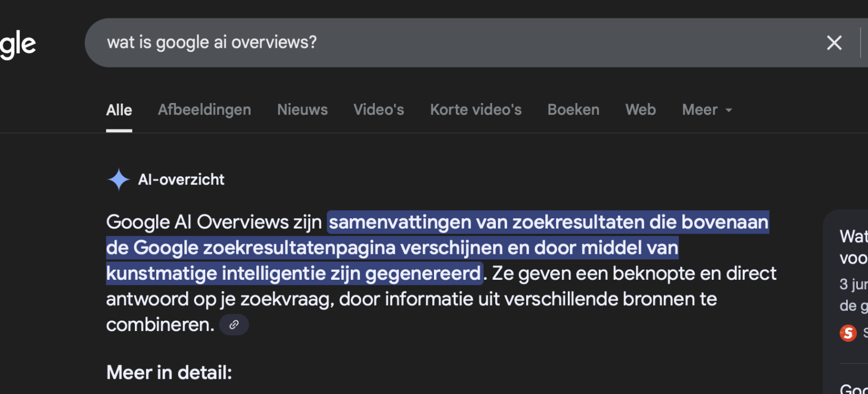Select the Web tab

click(x=641, y=109)
